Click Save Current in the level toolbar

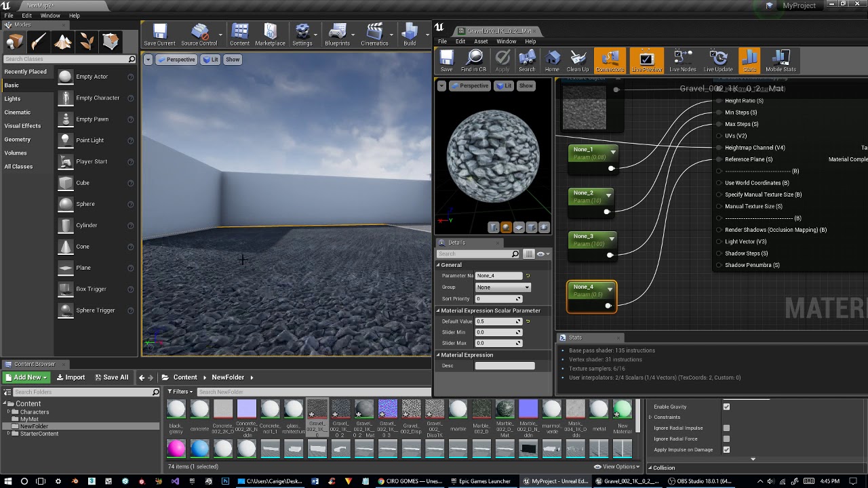coord(159,35)
